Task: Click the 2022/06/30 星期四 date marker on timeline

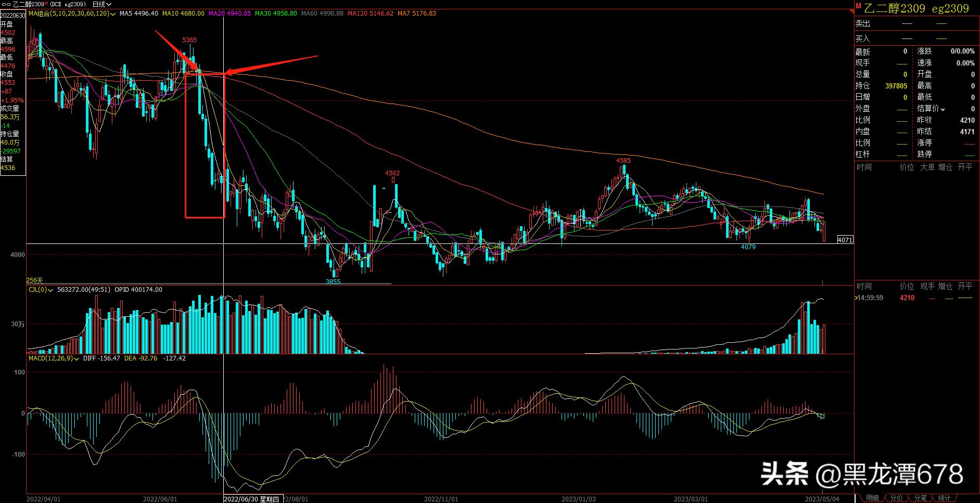Action: pos(252,499)
